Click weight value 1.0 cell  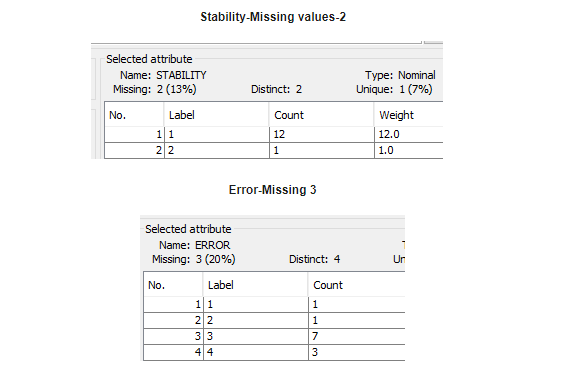[409, 150]
